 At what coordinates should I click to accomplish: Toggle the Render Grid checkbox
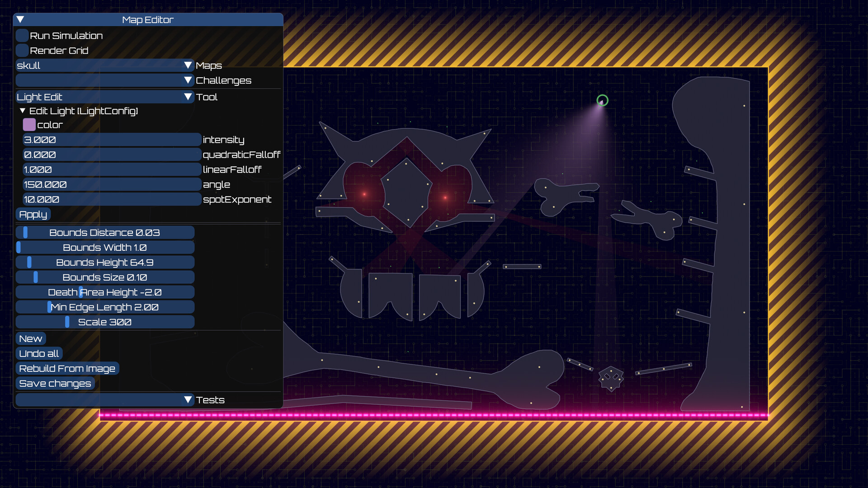(x=22, y=50)
